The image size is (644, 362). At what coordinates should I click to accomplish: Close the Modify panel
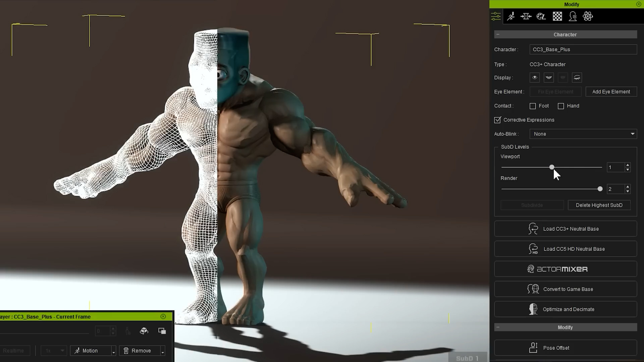639,4
